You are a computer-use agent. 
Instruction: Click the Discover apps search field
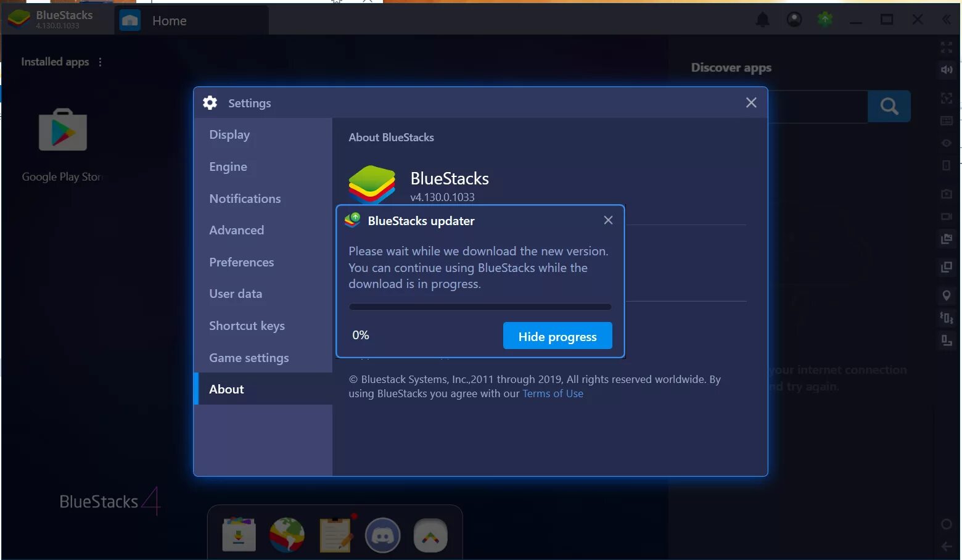point(818,106)
